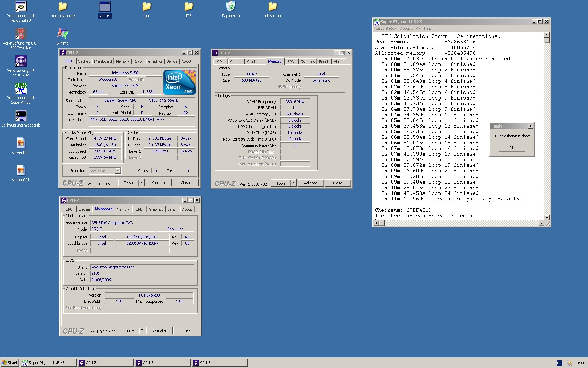Close the Finish dialog with X
Viewport: 588px width, 368px height.
531,126
